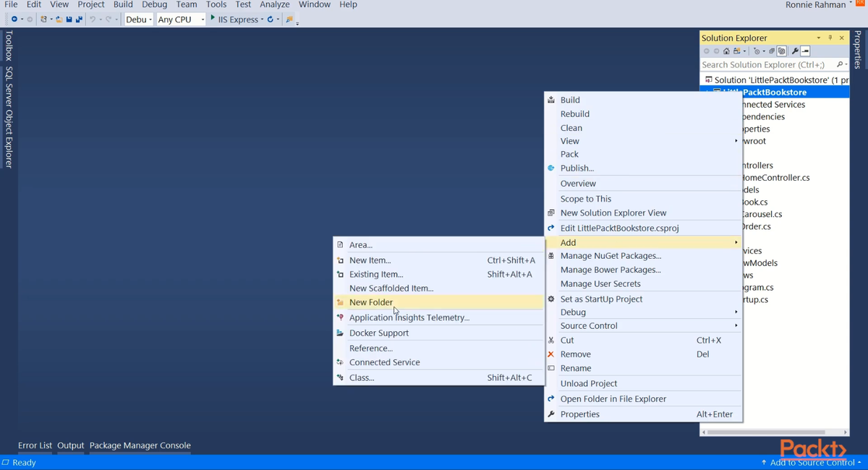Open the Toolbox side tab
Screen dimensions: 868x470
9,46
